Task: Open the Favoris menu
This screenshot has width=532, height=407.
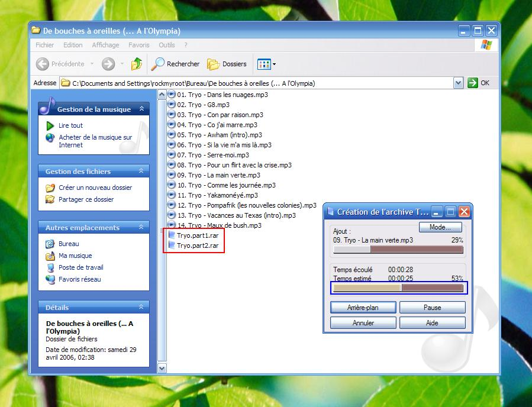Action: [x=139, y=45]
